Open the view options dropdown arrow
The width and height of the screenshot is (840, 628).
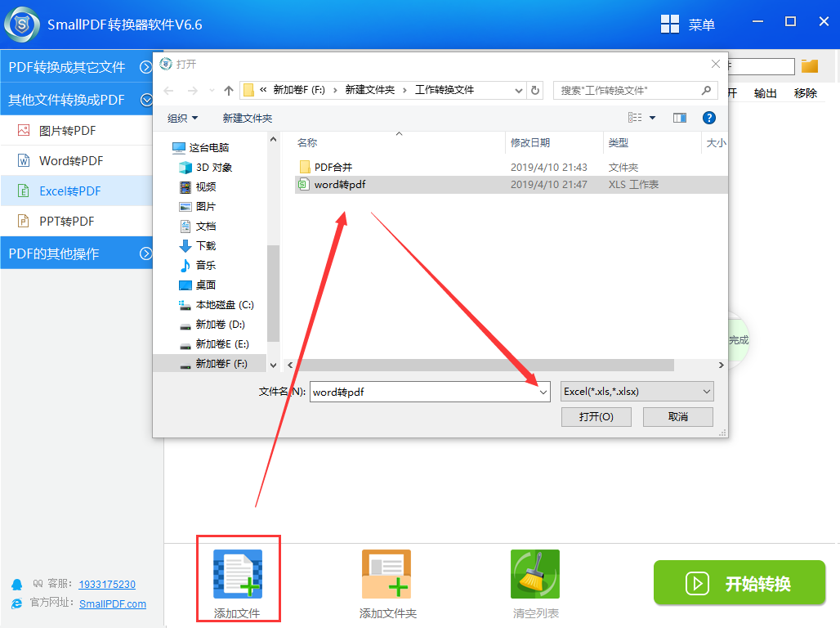[653, 118]
